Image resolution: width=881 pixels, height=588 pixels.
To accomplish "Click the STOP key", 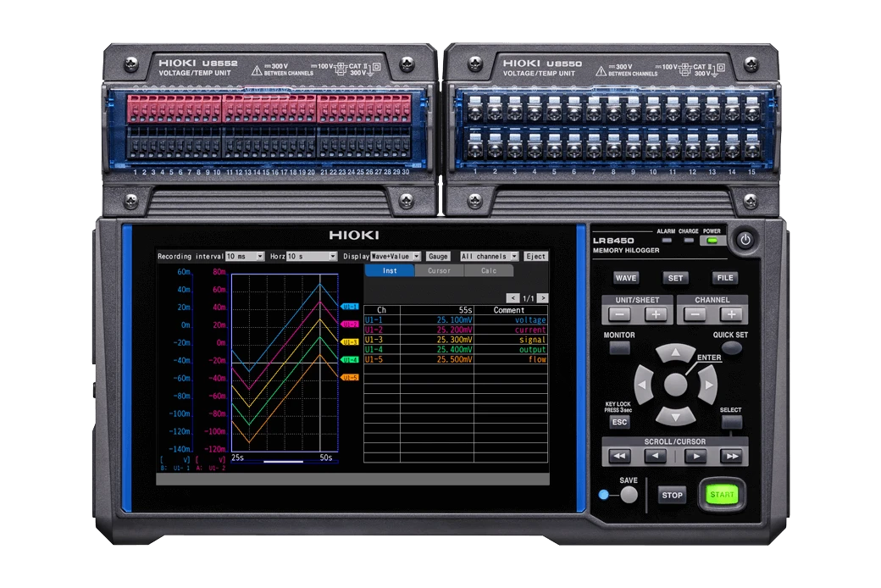I will pyautogui.click(x=672, y=496).
